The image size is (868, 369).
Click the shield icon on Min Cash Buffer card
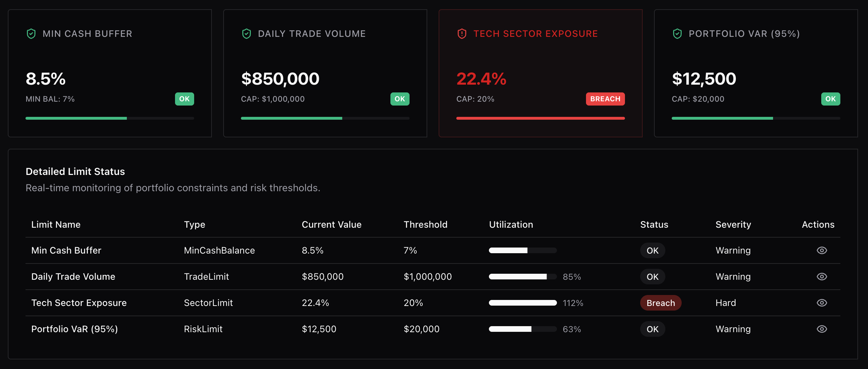tap(31, 34)
